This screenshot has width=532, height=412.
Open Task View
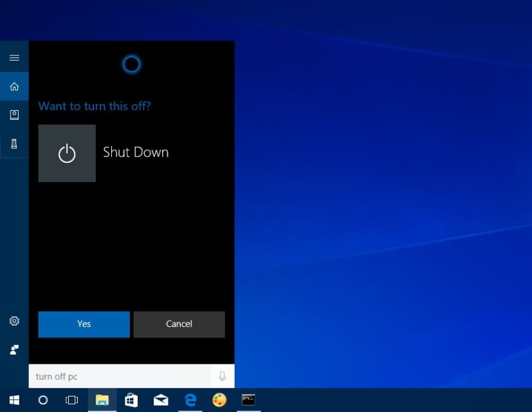(x=72, y=400)
